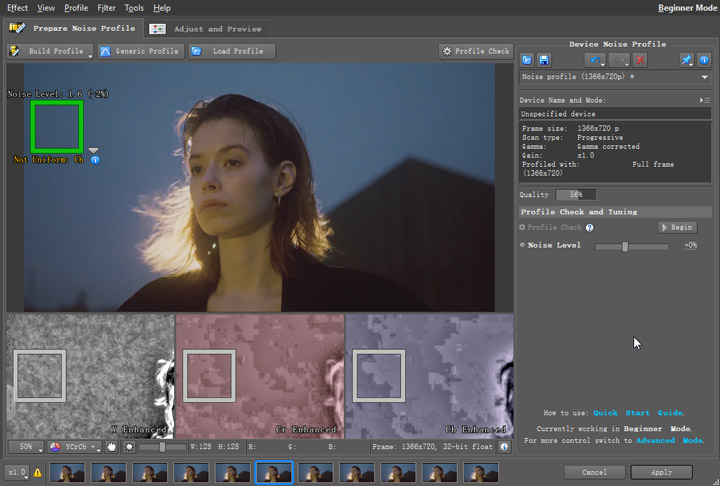Click the blue pin icon in profile panel
720x486 pixels.
(x=686, y=60)
